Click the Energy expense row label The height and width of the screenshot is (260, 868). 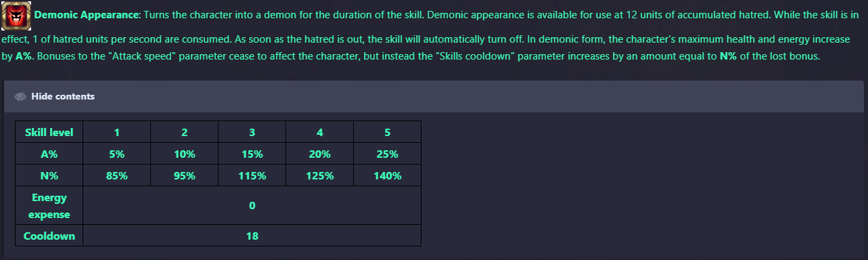point(49,206)
